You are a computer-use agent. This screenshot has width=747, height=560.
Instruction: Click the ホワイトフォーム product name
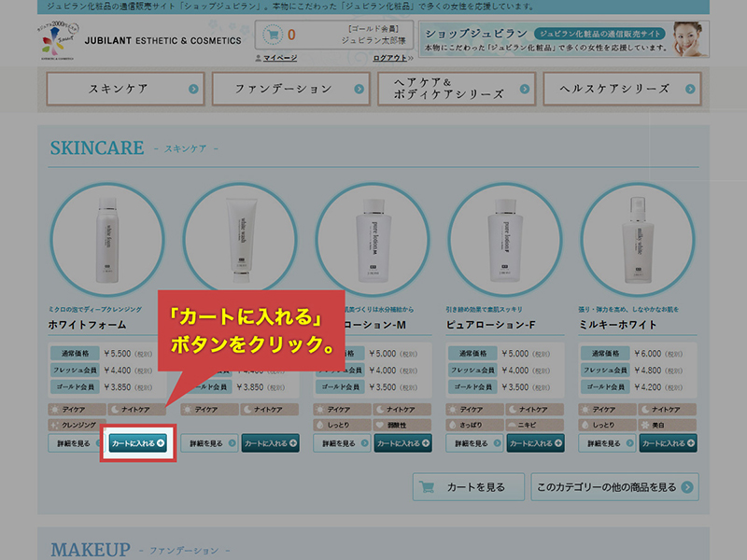tap(88, 325)
